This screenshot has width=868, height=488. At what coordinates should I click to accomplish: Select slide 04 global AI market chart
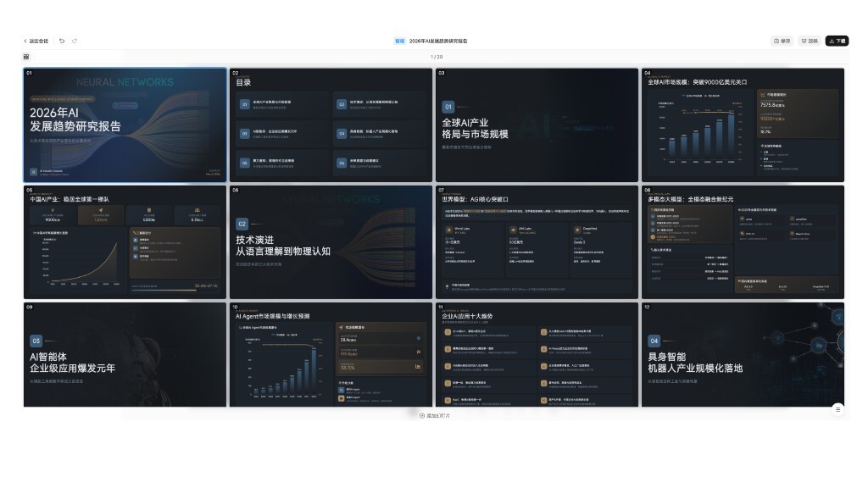coord(743,125)
